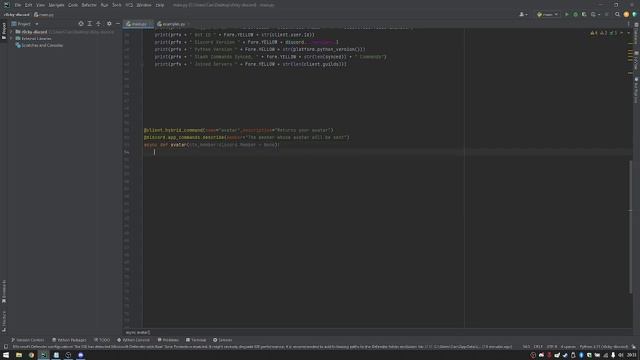Open File Explorer from taskbar
Screen dimensions: 640x360
[19, 356]
